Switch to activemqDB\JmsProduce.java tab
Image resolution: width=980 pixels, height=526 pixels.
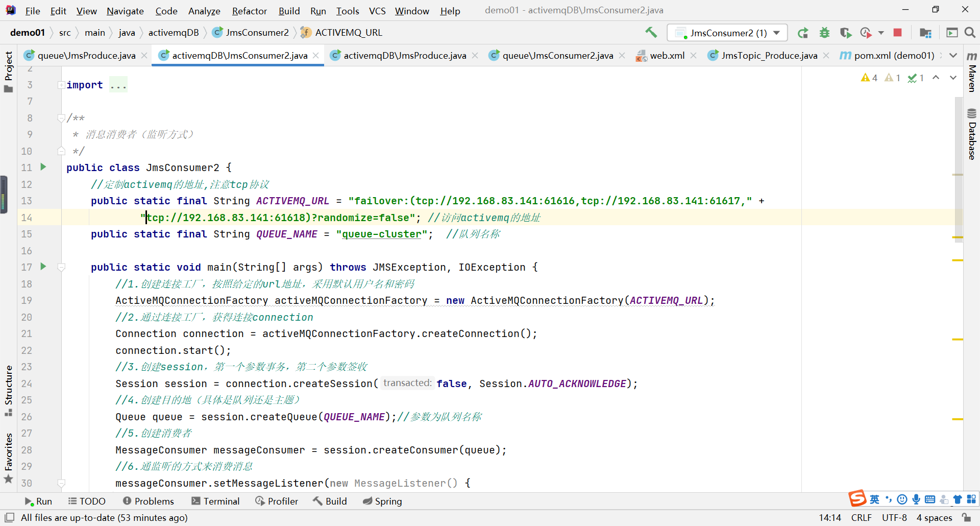click(405, 55)
